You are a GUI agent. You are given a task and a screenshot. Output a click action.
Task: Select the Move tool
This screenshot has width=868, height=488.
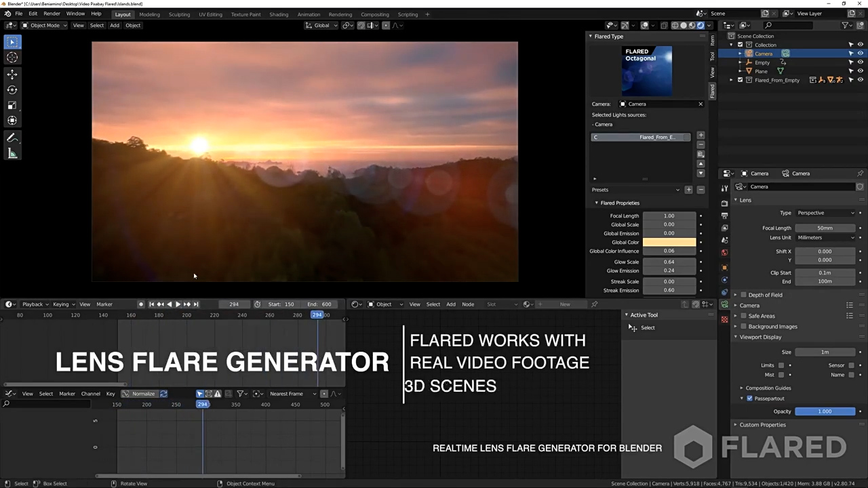tap(12, 74)
